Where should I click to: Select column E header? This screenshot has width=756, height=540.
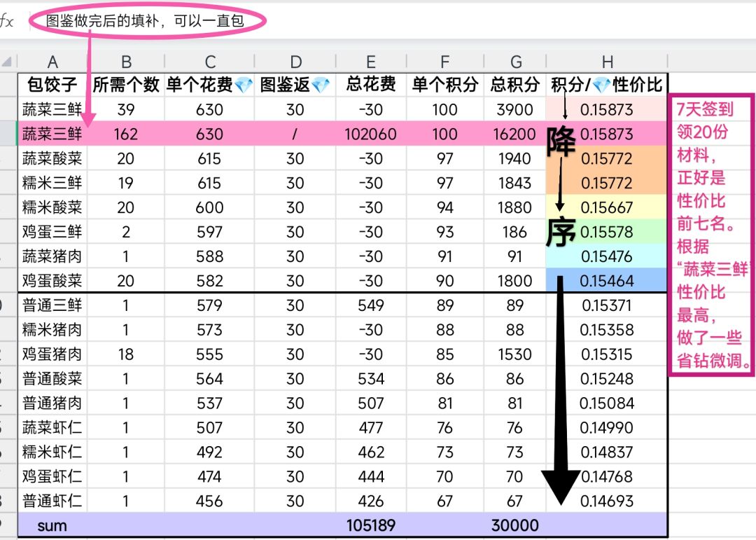pos(370,62)
